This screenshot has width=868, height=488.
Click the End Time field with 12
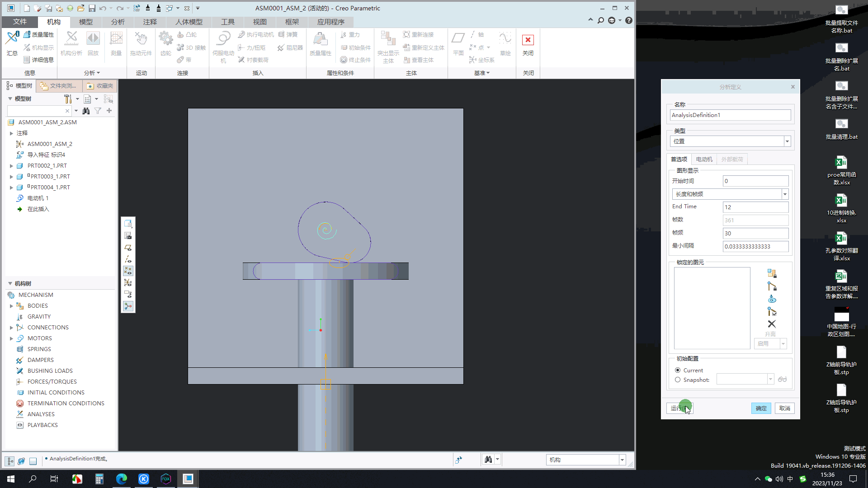pos(756,207)
